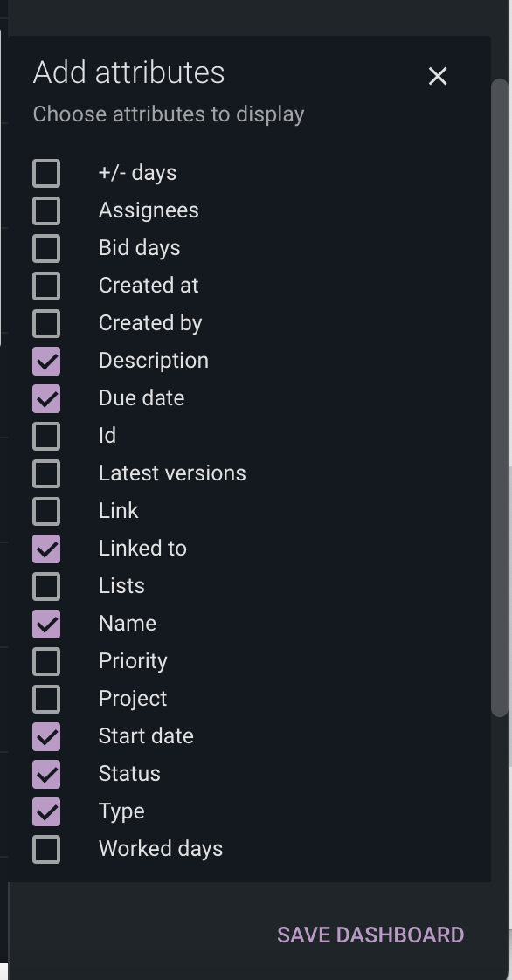Enable the Worked days checkbox
Screen dimensions: 512x980
(x=47, y=848)
